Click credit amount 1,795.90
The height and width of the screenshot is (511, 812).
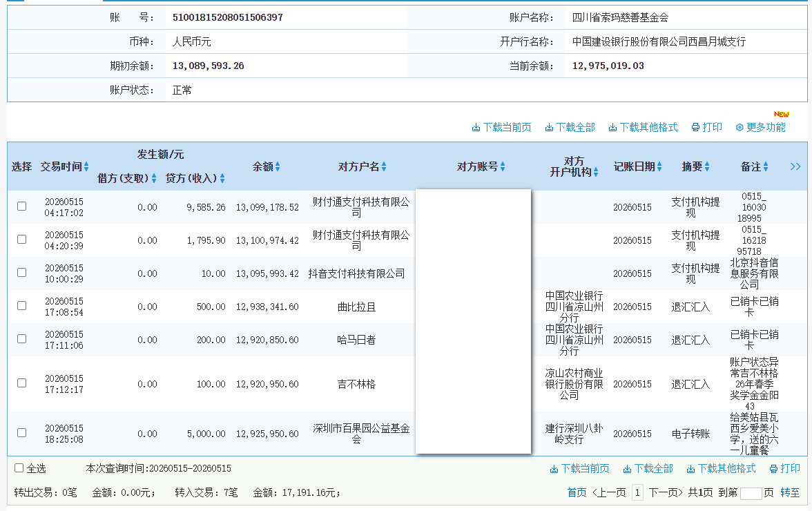click(x=206, y=240)
